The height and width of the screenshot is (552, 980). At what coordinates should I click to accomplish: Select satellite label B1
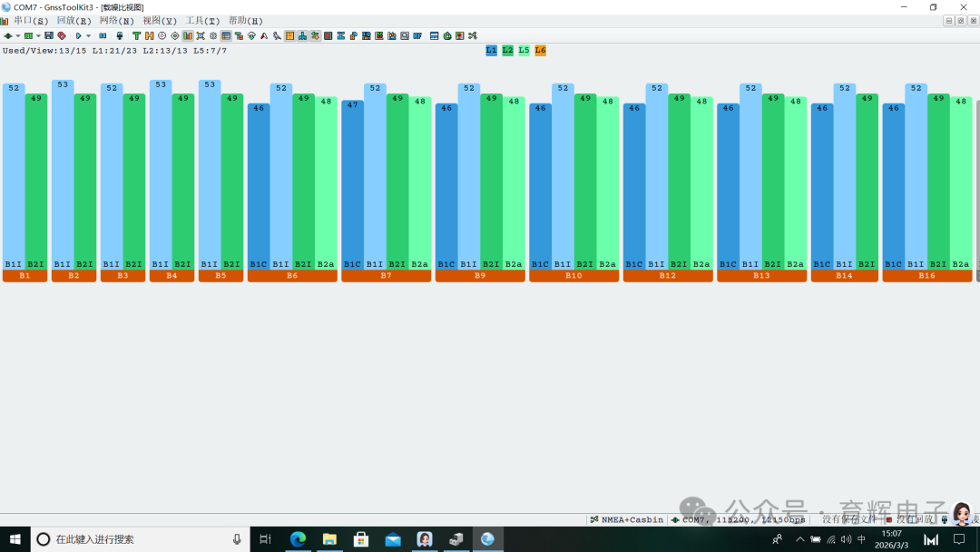coord(25,276)
